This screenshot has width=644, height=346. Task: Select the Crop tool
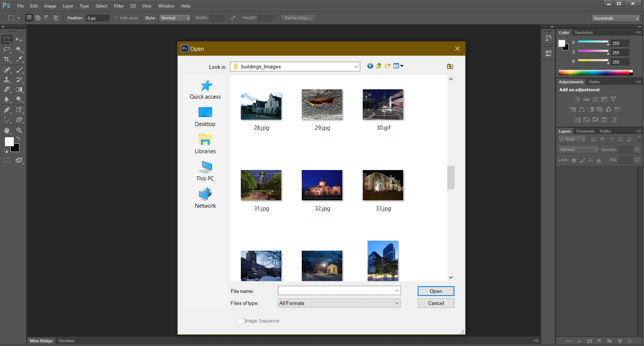point(6,59)
